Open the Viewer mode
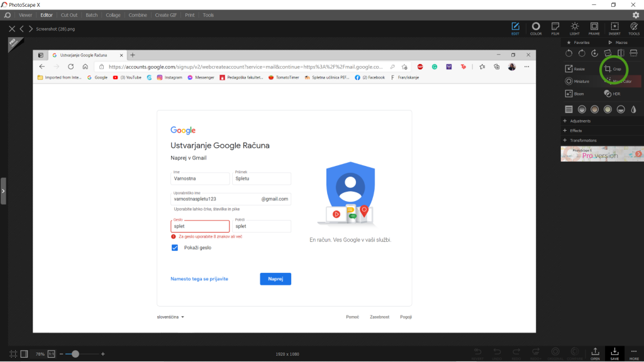Image resolution: width=644 pixels, height=362 pixels. (25, 15)
